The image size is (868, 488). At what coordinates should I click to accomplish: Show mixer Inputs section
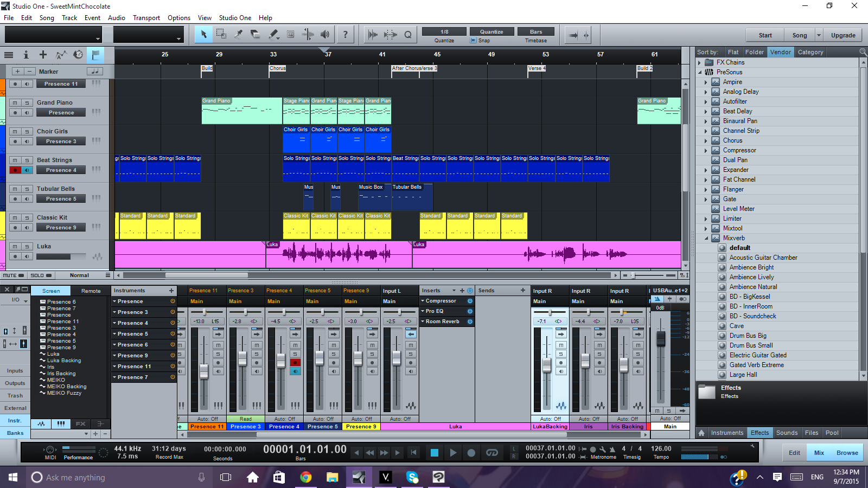(15, 371)
